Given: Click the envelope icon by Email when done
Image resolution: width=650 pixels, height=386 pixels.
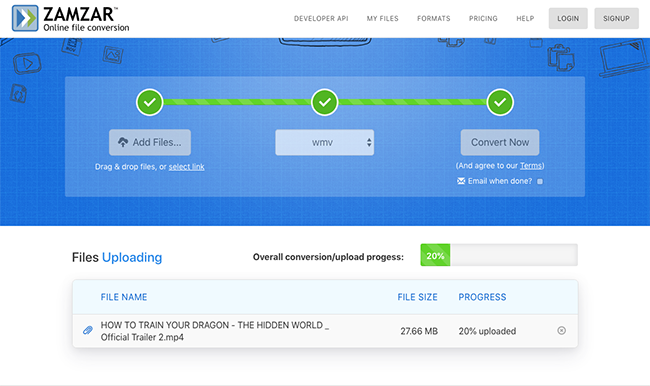Looking at the screenshot, I should [x=461, y=181].
